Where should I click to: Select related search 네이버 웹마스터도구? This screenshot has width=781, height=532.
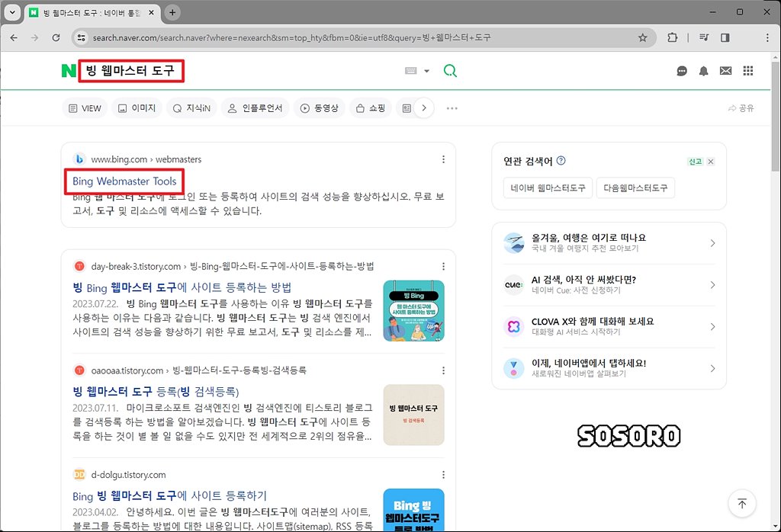(x=548, y=187)
